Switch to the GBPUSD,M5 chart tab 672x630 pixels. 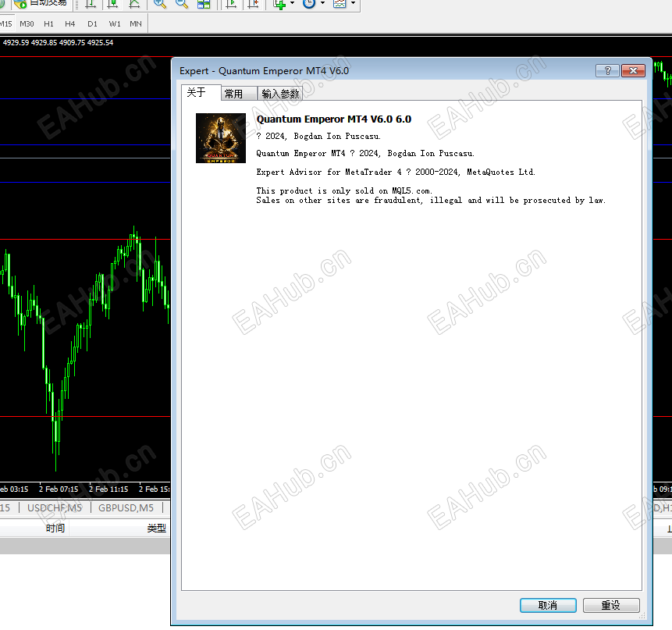coord(126,508)
